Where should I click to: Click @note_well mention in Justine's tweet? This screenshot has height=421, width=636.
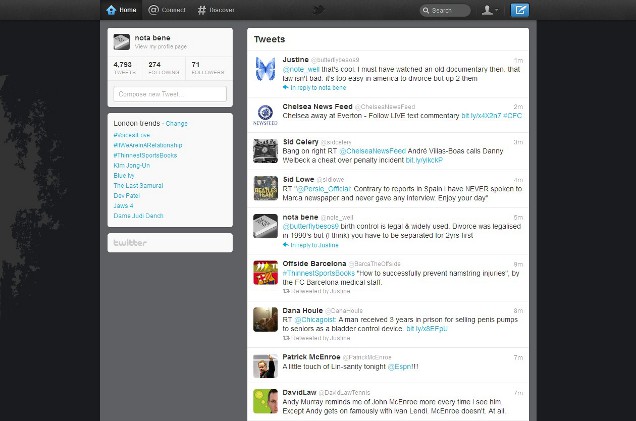coord(301,69)
